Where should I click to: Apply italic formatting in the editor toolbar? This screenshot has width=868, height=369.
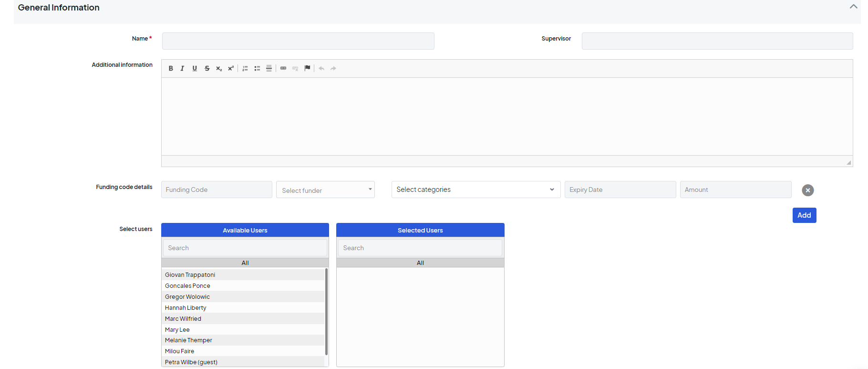182,68
